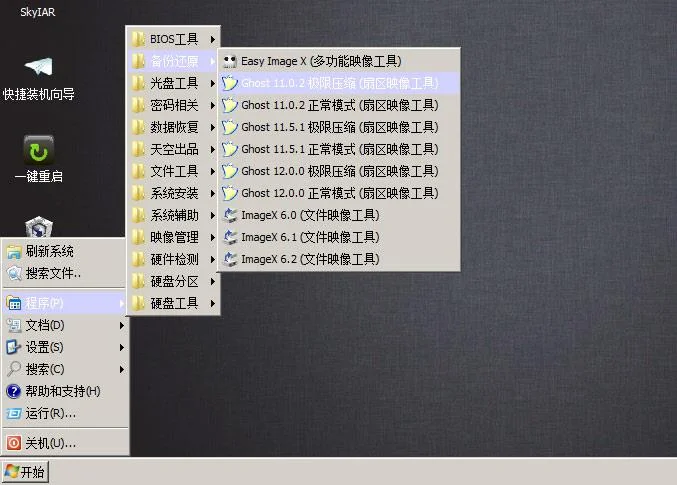Open the 数据恢复 menu entry text
Viewport: 677px width, 485px height.
coord(174,127)
